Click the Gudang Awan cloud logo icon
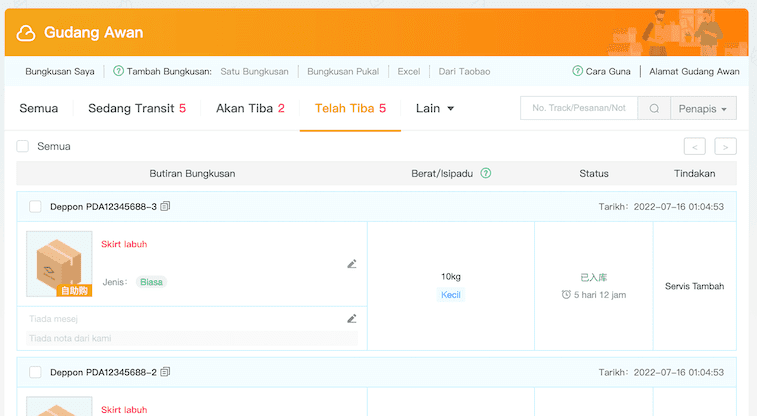 (x=26, y=33)
